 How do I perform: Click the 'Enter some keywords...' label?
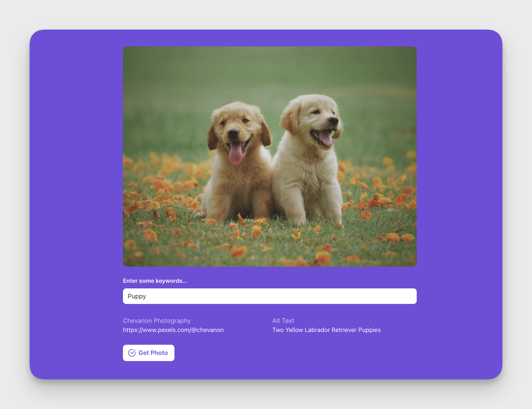[155, 281]
